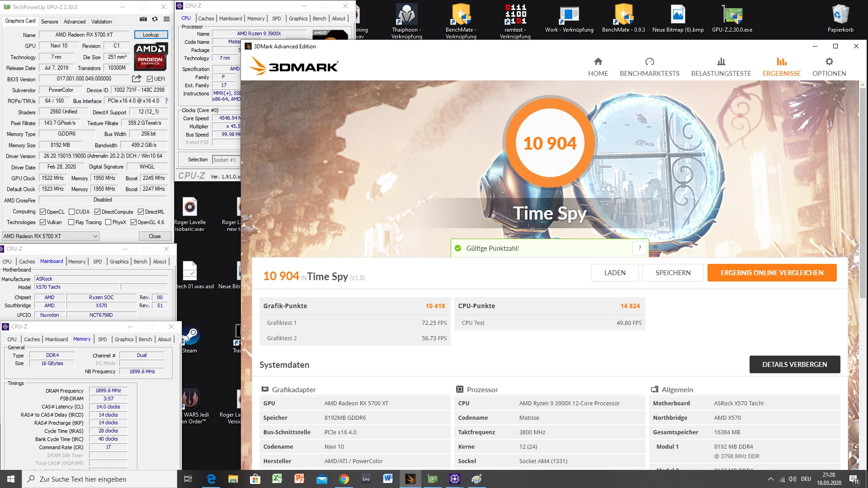The width and height of the screenshot is (868, 488).
Task: Click the GPU-Z screenshot camera icon
Action: [143, 19]
